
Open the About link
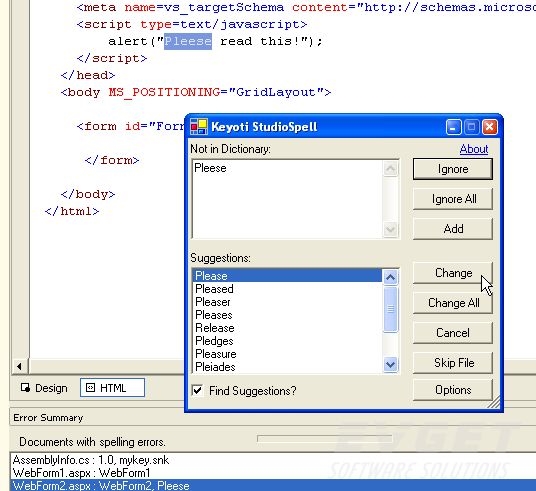pos(474,149)
